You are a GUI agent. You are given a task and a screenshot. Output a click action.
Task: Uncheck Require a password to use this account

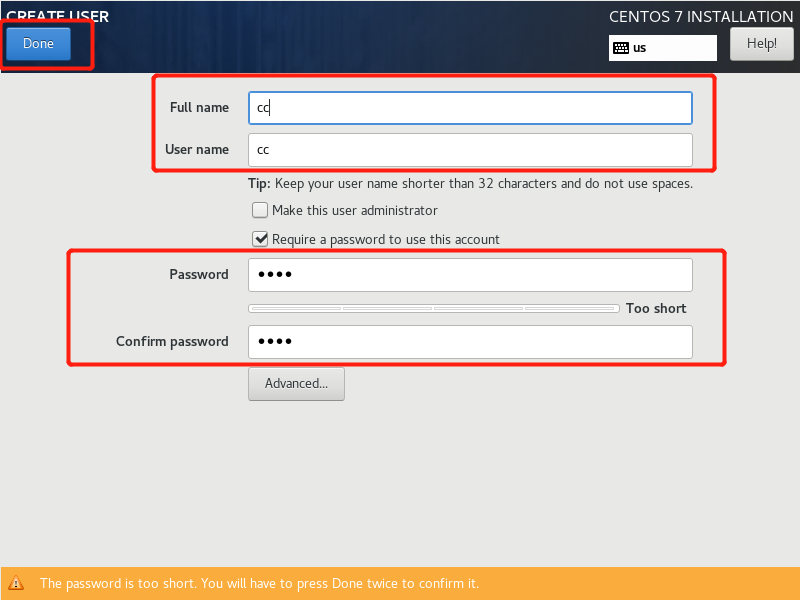click(260, 239)
